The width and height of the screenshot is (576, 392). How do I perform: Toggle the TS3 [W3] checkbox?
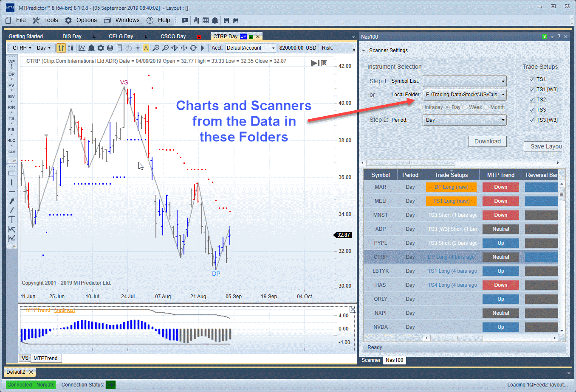pyautogui.click(x=532, y=120)
